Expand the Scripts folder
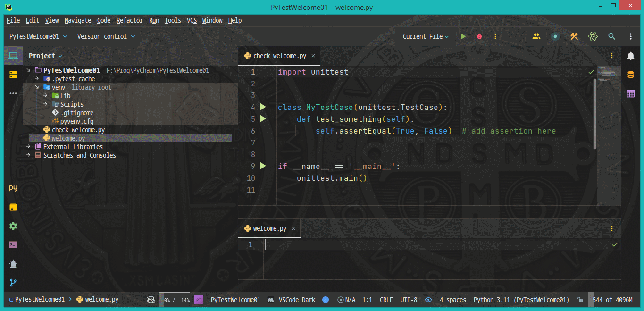The image size is (644, 311). pos(45,104)
